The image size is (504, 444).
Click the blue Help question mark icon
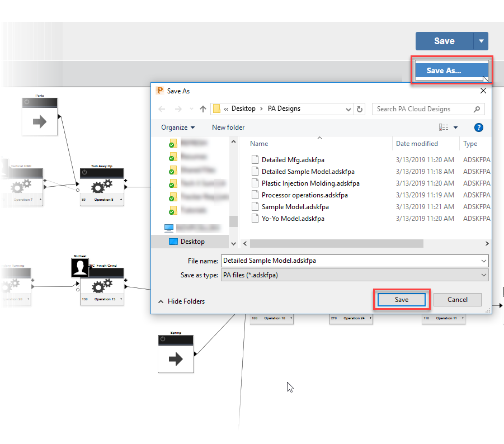pyautogui.click(x=479, y=127)
